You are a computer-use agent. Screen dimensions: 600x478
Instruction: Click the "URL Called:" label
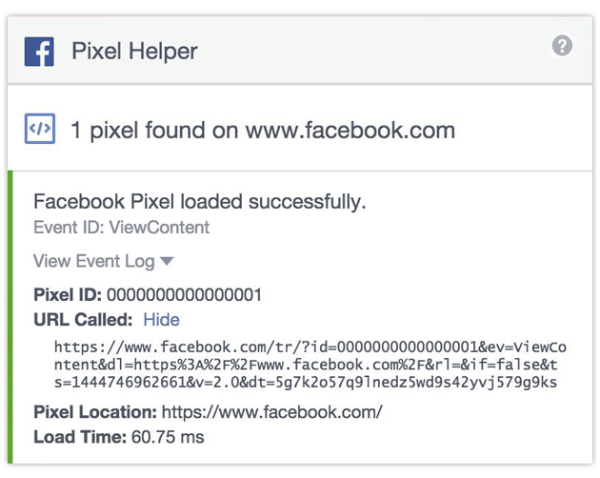83,319
